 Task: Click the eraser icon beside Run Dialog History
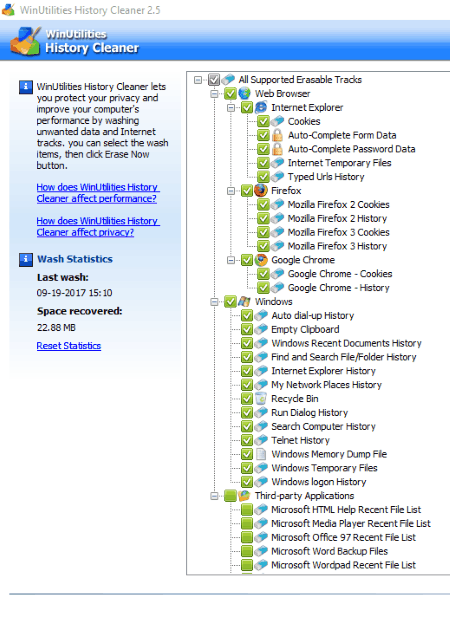click(261, 412)
